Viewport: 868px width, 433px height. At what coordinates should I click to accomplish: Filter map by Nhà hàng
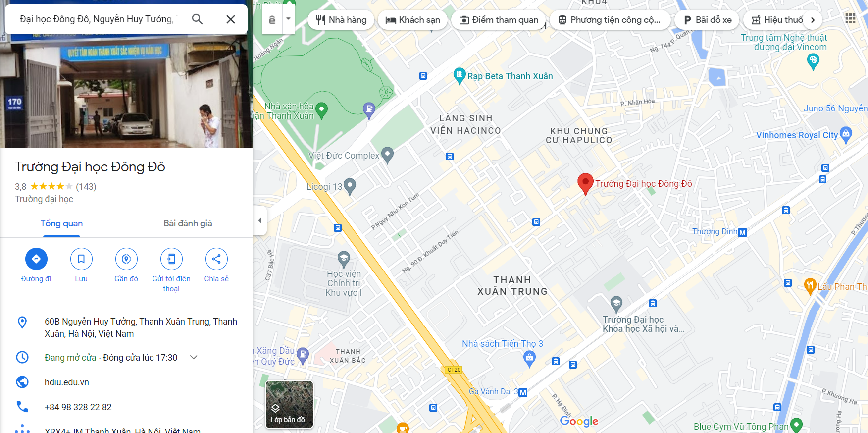[x=341, y=20]
